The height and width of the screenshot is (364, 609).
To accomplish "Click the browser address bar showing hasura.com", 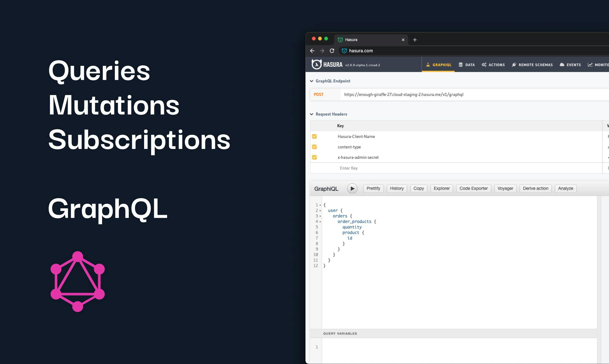I will (x=474, y=51).
